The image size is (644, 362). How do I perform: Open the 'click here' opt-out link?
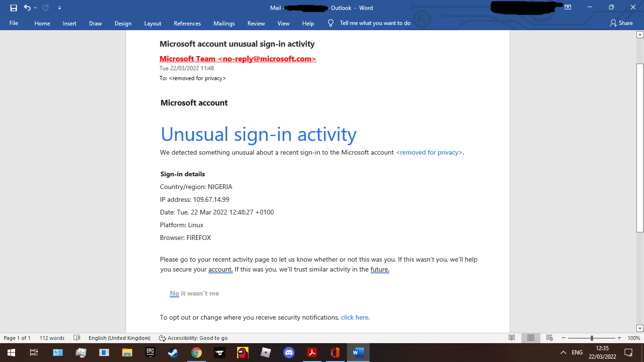(355, 317)
